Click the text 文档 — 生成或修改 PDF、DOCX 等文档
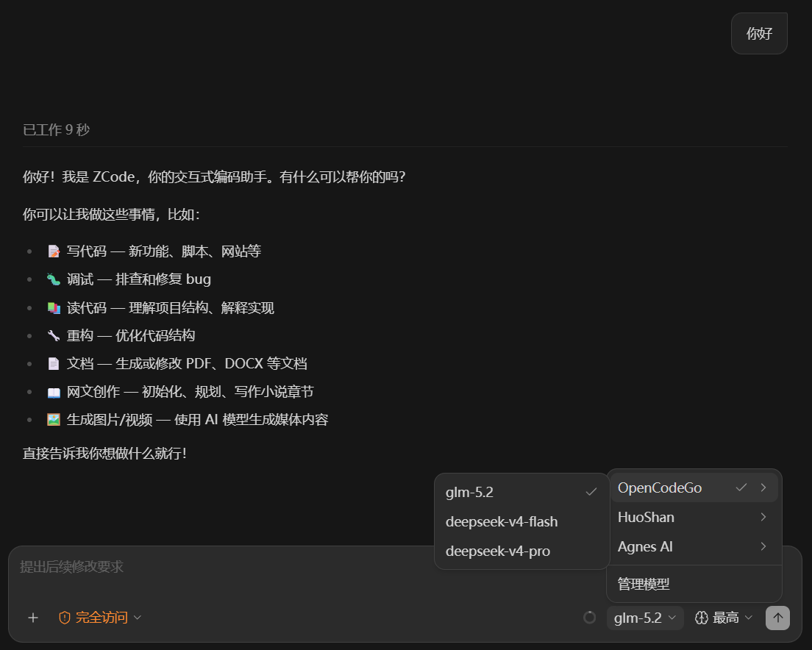The height and width of the screenshot is (650, 812). (x=187, y=364)
